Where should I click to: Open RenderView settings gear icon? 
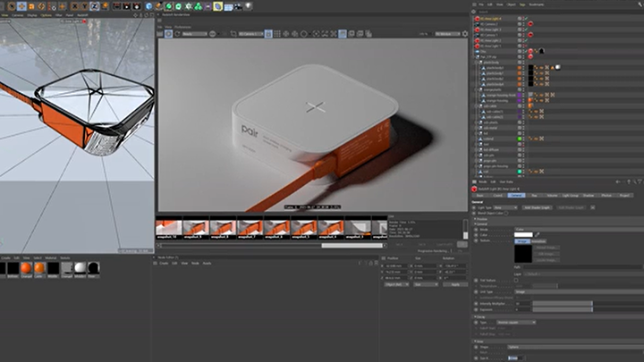pos(465,34)
